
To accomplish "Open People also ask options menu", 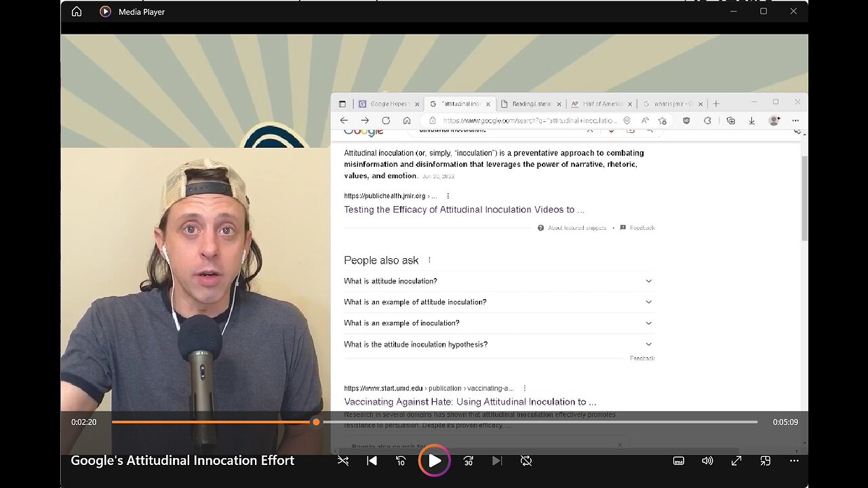I will pyautogui.click(x=429, y=260).
